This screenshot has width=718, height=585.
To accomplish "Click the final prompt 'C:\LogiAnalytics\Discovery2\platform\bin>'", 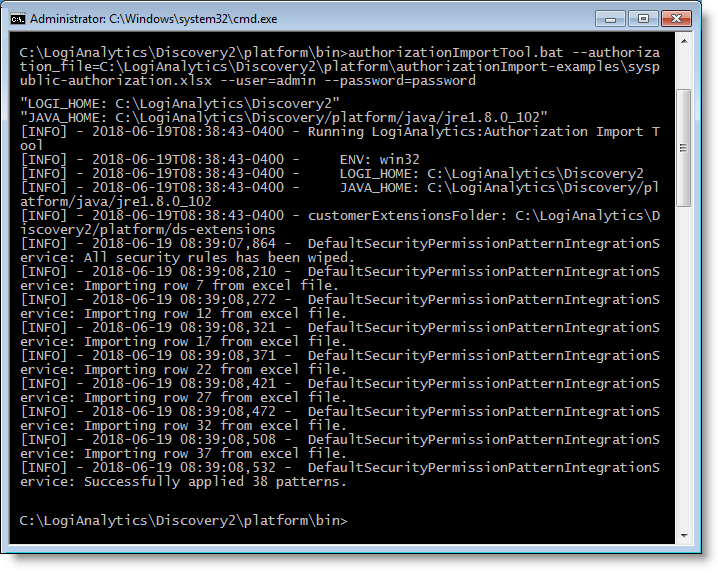I will click(x=184, y=520).
